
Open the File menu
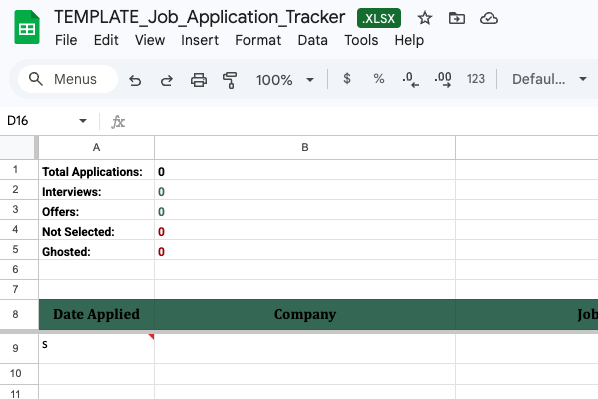point(66,40)
